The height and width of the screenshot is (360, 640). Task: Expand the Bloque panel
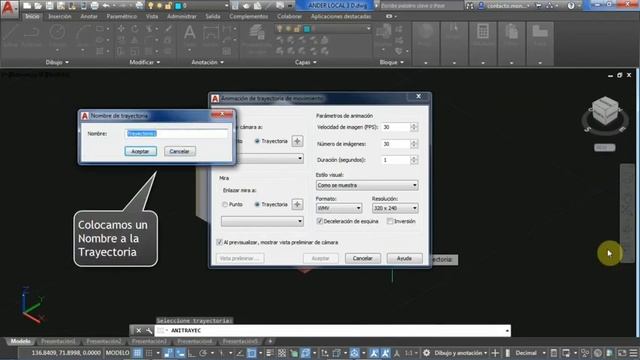pyautogui.click(x=391, y=62)
